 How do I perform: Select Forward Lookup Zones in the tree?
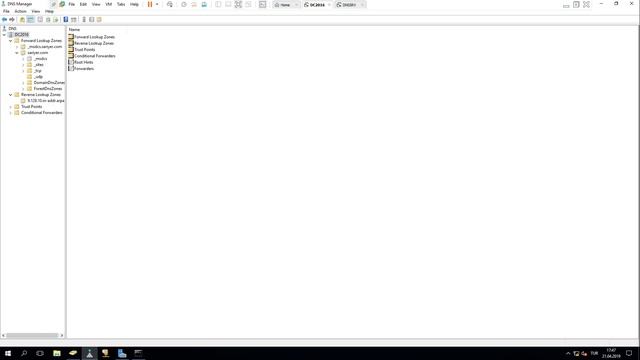pyautogui.click(x=41, y=41)
